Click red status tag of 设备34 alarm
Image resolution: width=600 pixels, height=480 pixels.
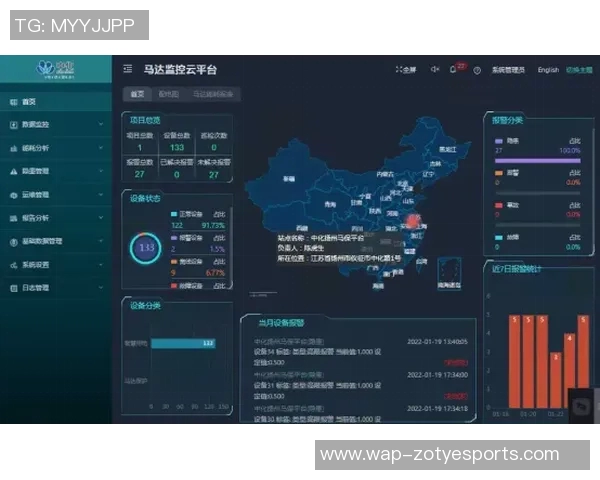click(456, 362)
